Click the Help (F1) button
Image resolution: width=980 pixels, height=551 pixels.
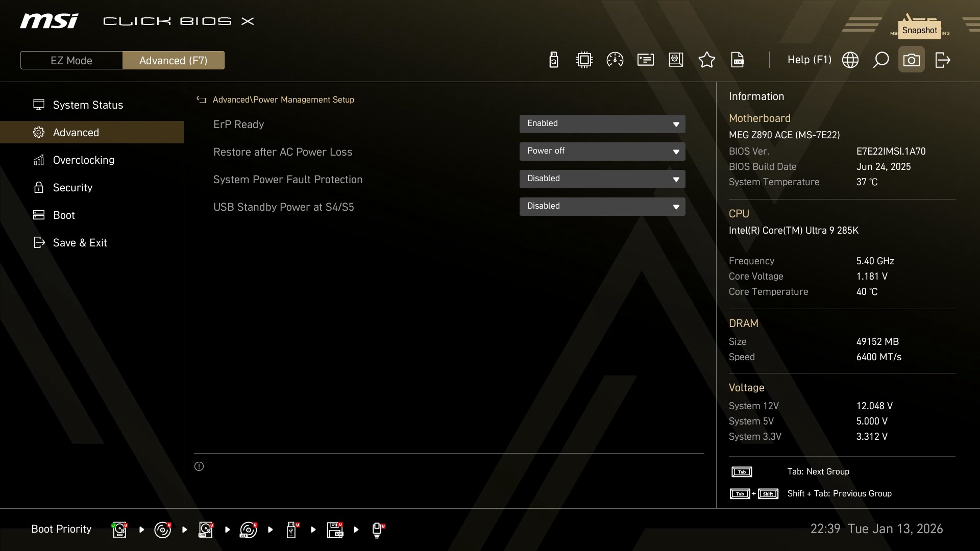(x=809, y=60)
